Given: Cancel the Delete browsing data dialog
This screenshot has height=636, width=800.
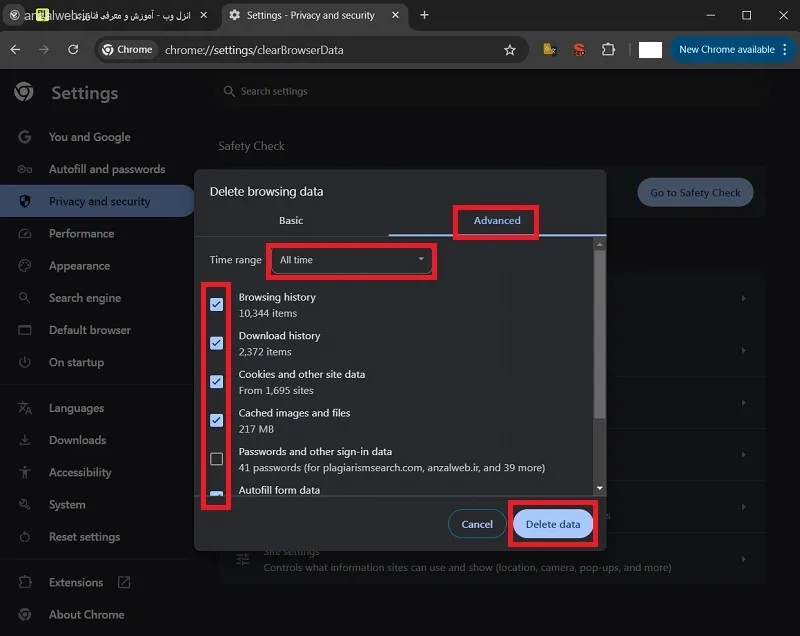Looking at the screenshot, I should pyautogui.click(x=477, y=524).
